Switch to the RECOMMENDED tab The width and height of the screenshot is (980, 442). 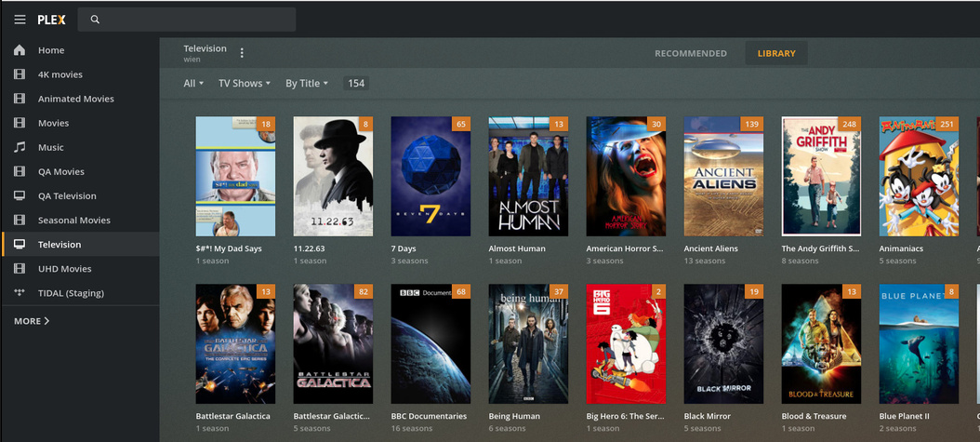(x=691, y=53)
